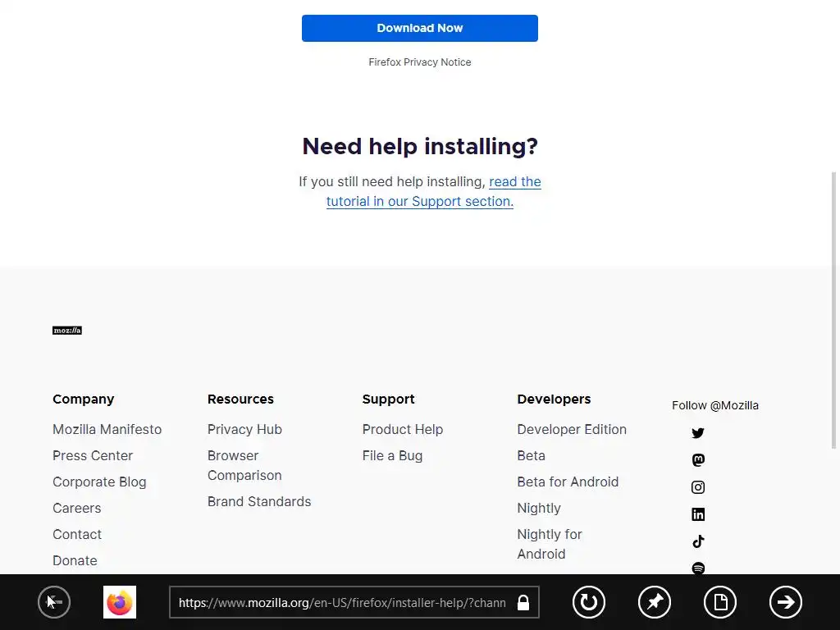The height and width of the screenshot is (630, 840).
Task: Open the page tools document icon
Action: coord(720,602)
